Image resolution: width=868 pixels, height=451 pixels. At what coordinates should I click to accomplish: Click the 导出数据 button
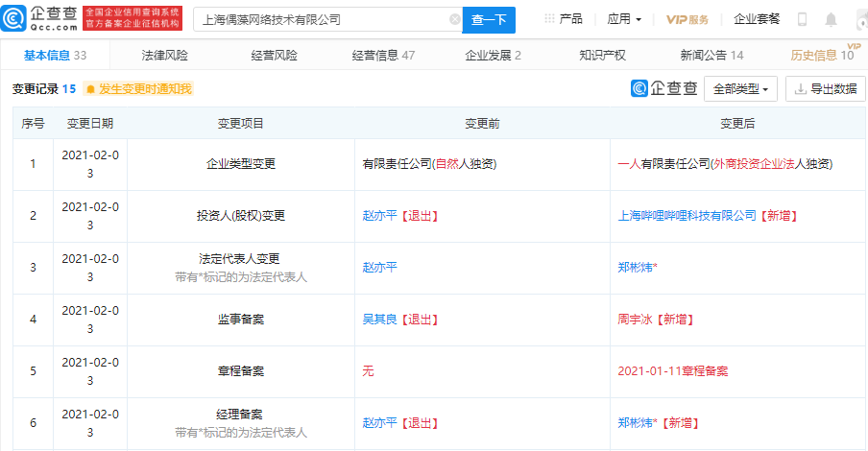[826, 88]
